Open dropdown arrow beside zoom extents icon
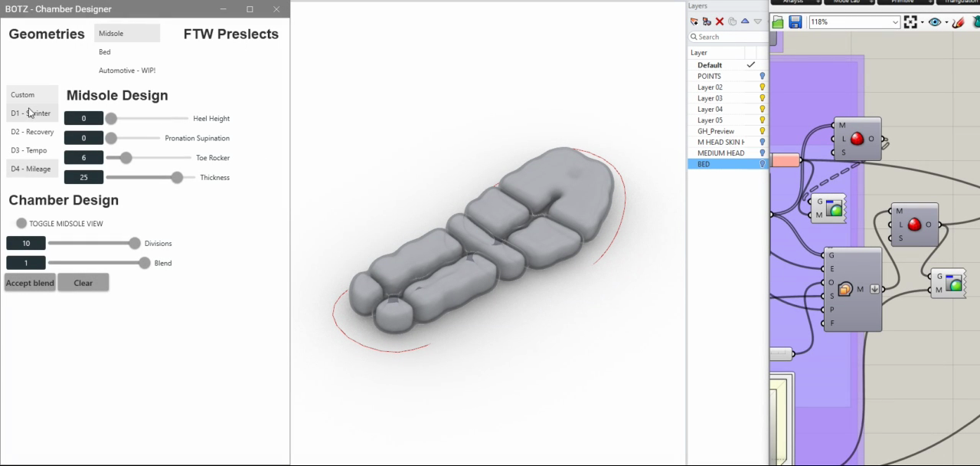The height and width of the screenshot is (466, 980). 921,22
